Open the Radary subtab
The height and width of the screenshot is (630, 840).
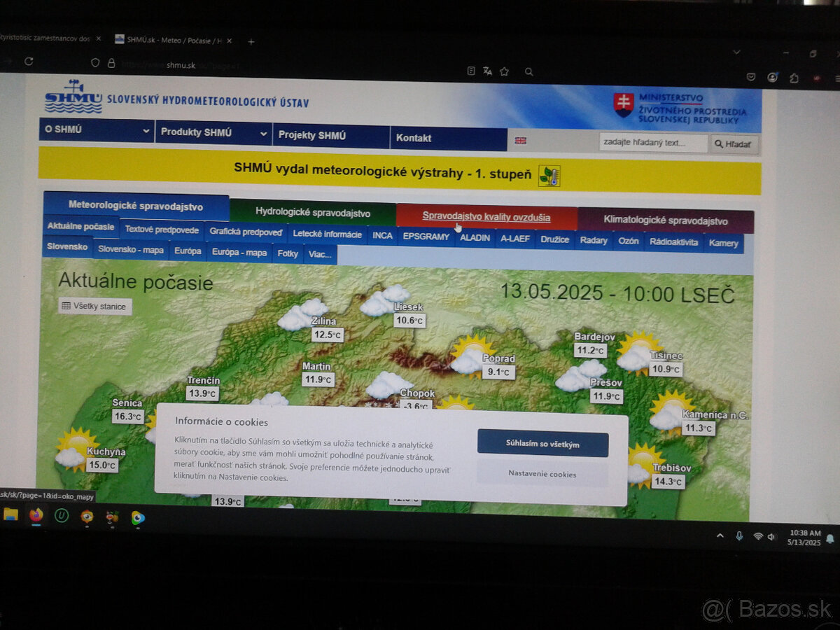pyautogui.click(x=594, y=240)
